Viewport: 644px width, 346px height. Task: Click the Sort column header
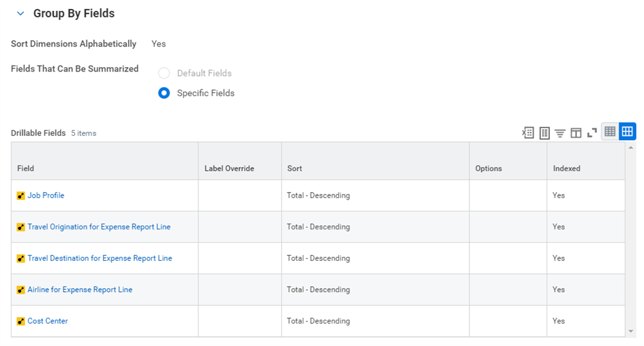click(375, 161)
